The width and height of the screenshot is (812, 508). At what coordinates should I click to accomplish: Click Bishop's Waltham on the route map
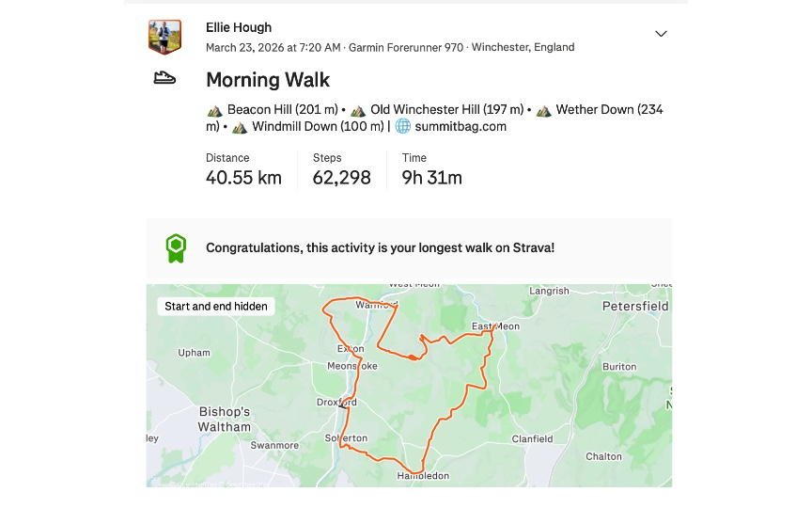(x=225, y=419)
